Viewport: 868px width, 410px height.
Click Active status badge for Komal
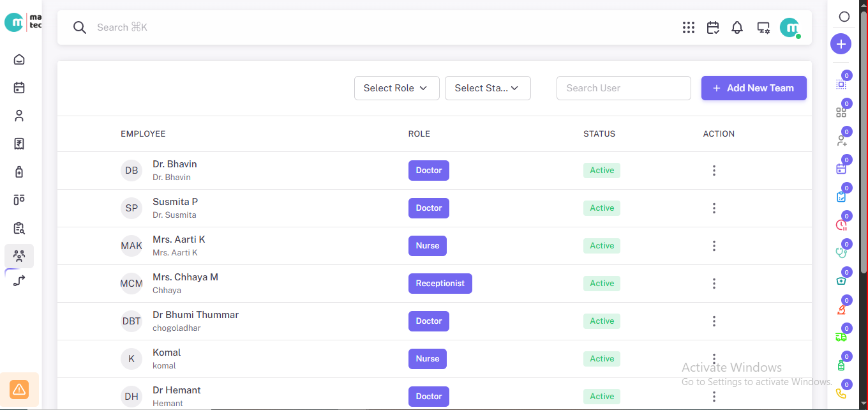602,359
